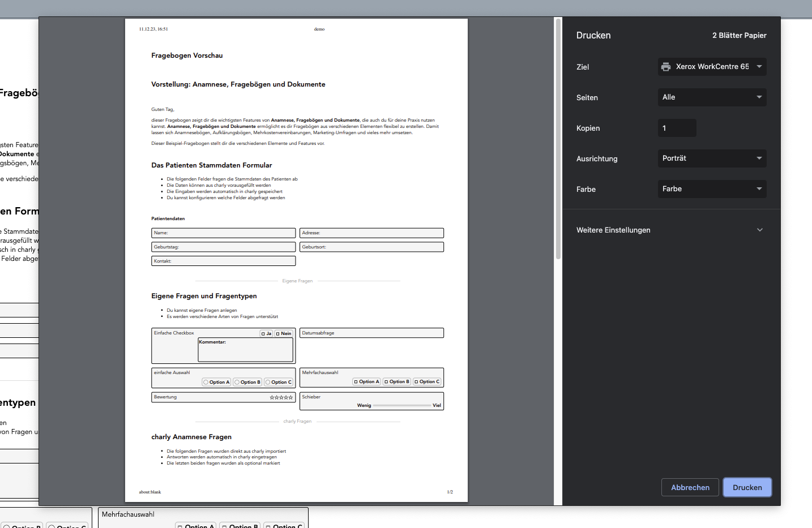812x528 pixels.
Task: Click the 'demo' header text in preview
Action: (x=319, y=29)
